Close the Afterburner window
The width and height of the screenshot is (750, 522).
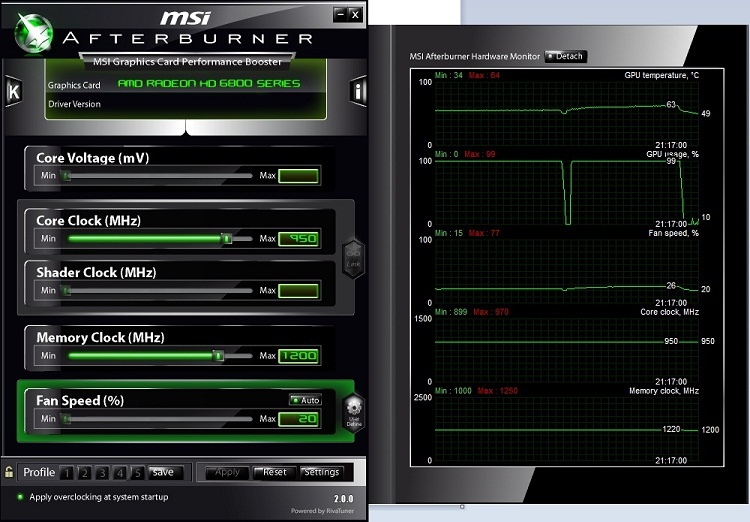point(355,14)
